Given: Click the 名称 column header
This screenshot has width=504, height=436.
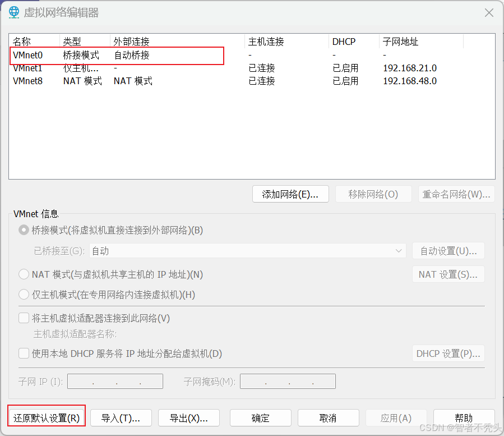Looking at the screenshot, I should [x=34, y=42].
